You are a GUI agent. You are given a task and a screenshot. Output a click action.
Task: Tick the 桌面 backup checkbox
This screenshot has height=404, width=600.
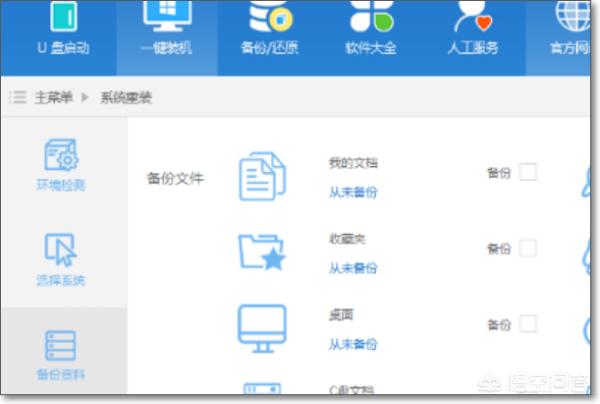tap(528, 323)
